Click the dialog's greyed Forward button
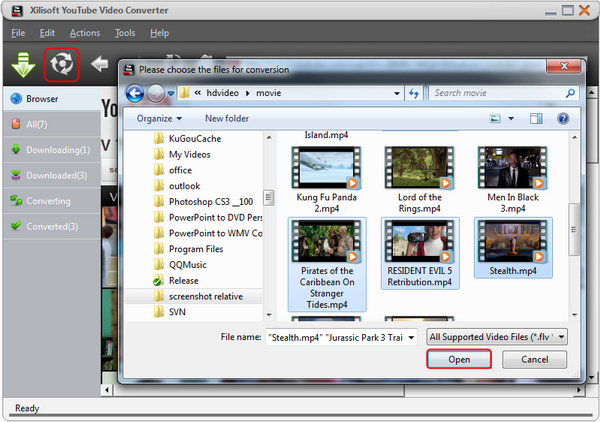The height and width of the screenshot is (422, 600). click(x=155, y=93)
